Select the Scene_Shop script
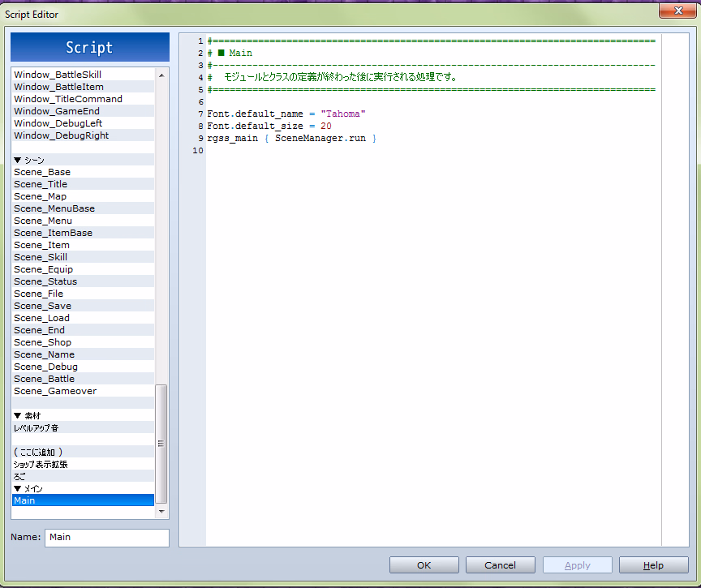Screen dimensions: 701x588 (x=42, y=342)
